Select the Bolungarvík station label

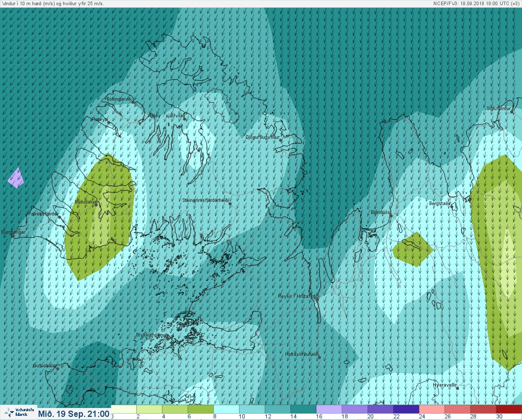pyautogui.click(x=119, y=99)
